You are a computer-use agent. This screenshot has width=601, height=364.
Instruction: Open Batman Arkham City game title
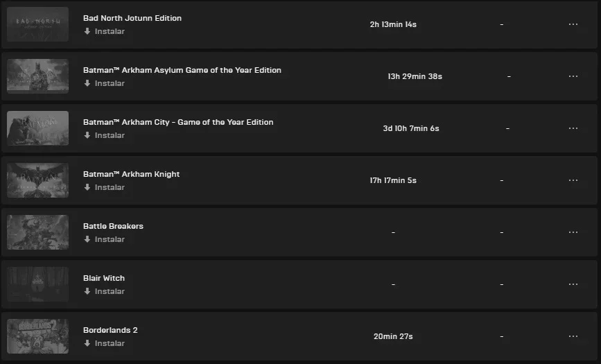click(178, 122)
